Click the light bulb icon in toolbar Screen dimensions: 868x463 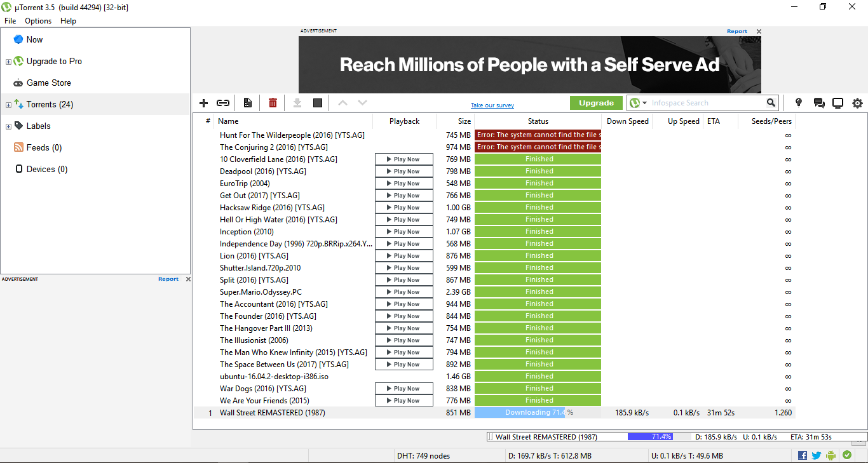click(799, 103)
